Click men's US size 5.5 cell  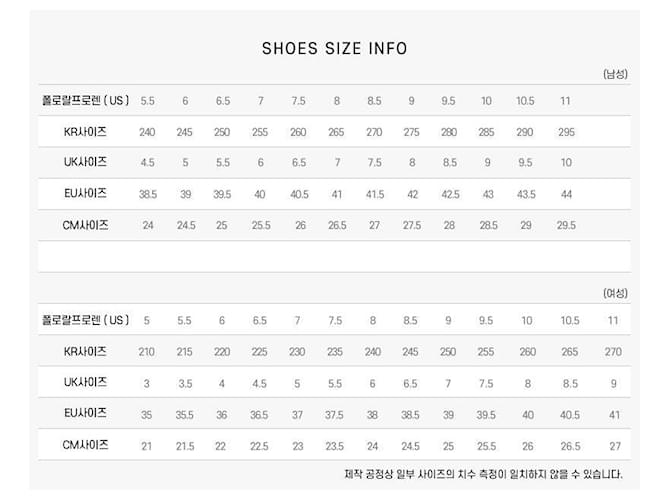pos(147,101)
